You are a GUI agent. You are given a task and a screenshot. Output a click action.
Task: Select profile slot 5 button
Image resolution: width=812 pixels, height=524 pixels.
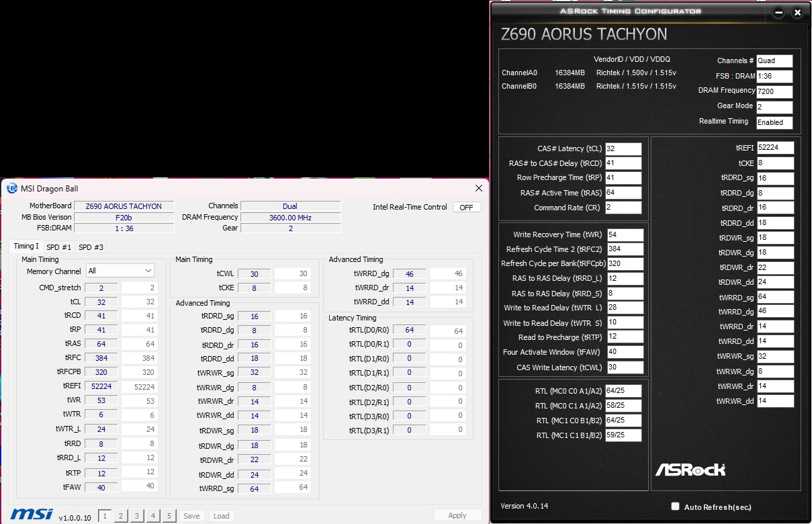(x=169, y=516)
